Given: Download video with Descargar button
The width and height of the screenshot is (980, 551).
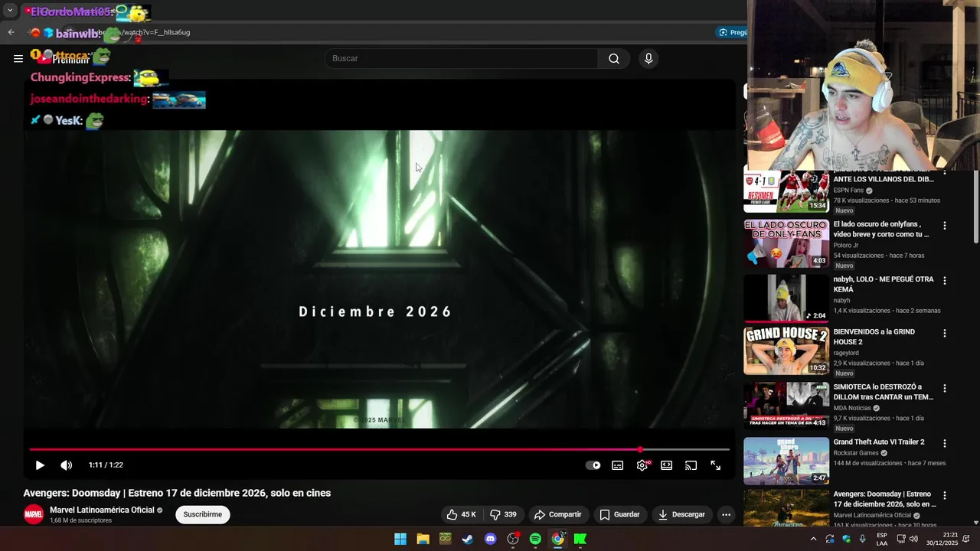Looking at the screenshot, I should (681, 514).
